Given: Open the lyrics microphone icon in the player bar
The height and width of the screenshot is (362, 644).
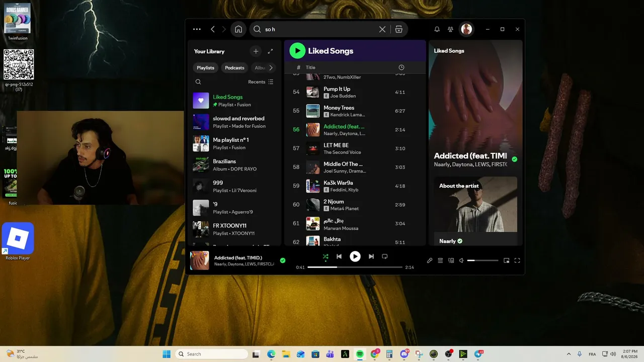Looking at the screenshot, I should point(430,260).
